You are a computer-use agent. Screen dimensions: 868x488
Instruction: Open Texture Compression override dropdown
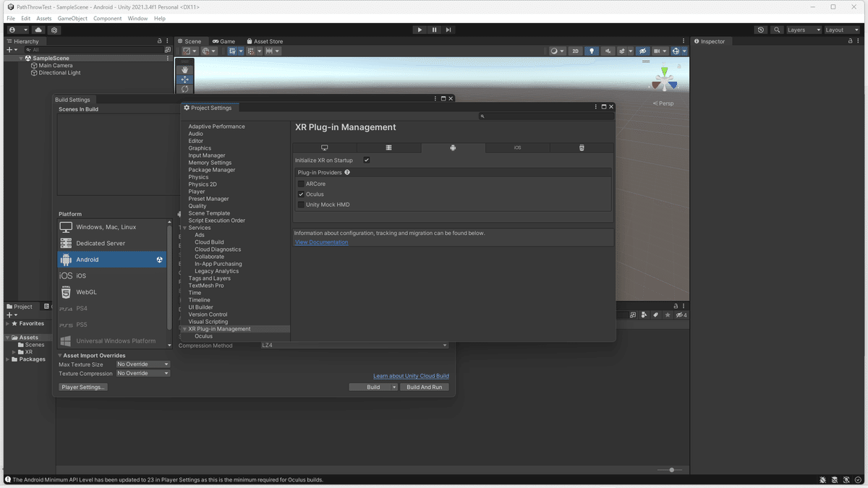[143, 374]
